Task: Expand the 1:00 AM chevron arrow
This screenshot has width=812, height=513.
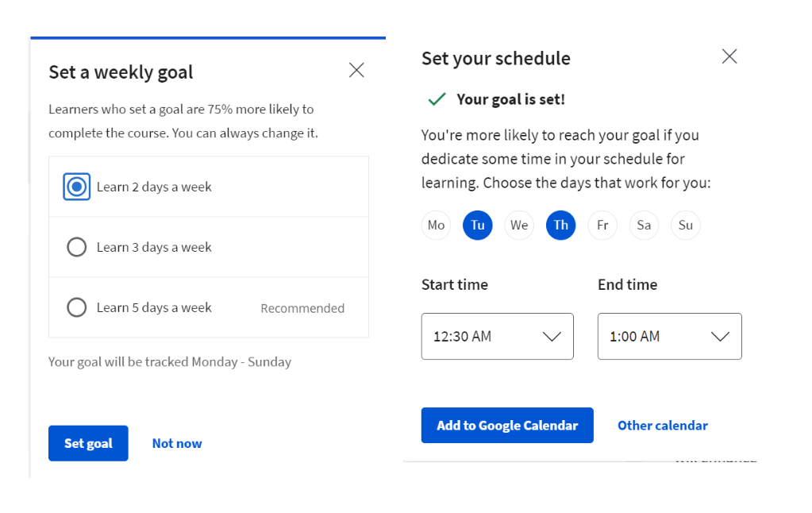Action: click(720, 337)
